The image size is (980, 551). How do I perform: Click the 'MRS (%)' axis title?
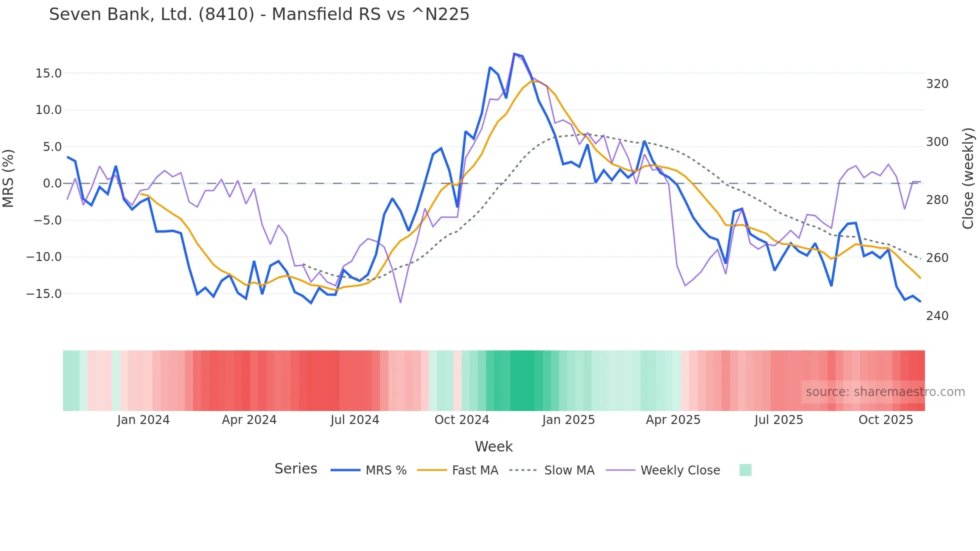tap(8, 178)
